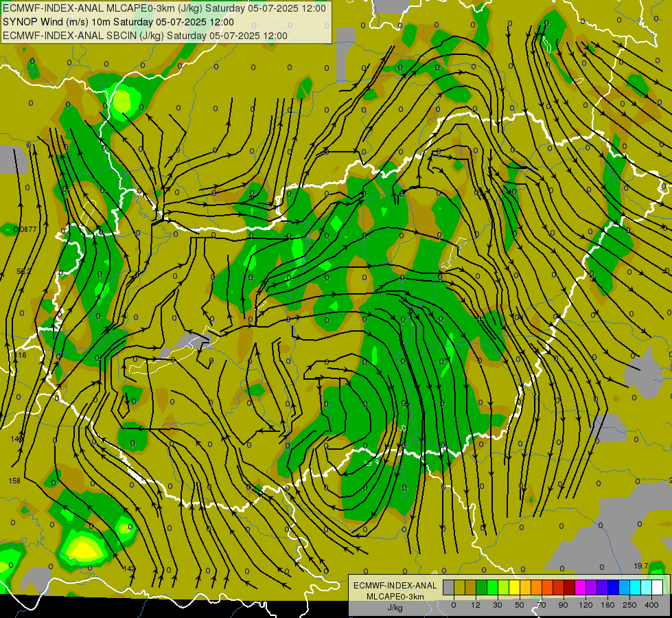
Task: Select the legend scale value '50'
Action: 520,605
